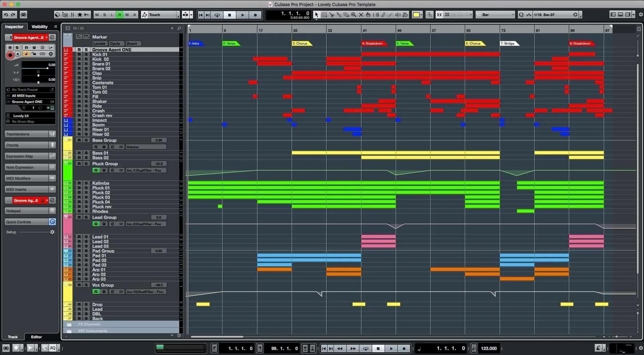The width and height of the screenshot is (644, 355).
Task: Select the Range Selection tool
Action: coord(324,14)
